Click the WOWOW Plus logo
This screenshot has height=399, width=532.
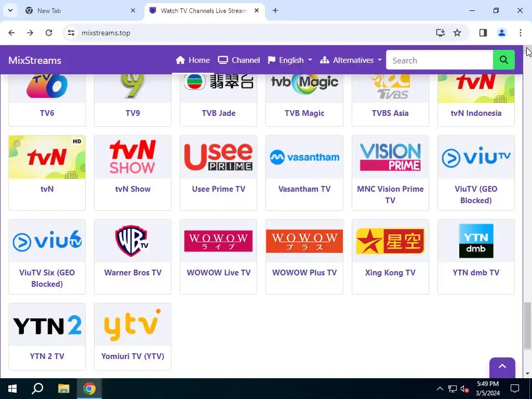(304, 241)
